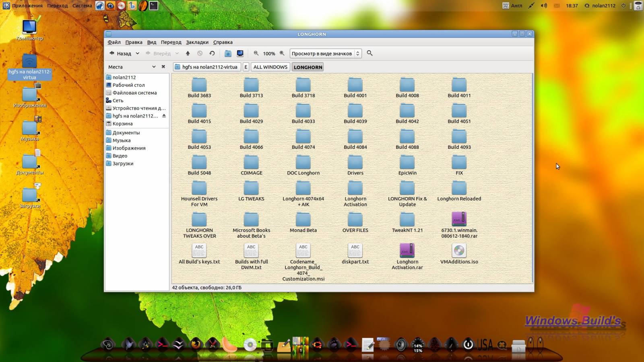Select the 6730.1.winmain rar archive
644x362 pixels.
coord(459,225)
